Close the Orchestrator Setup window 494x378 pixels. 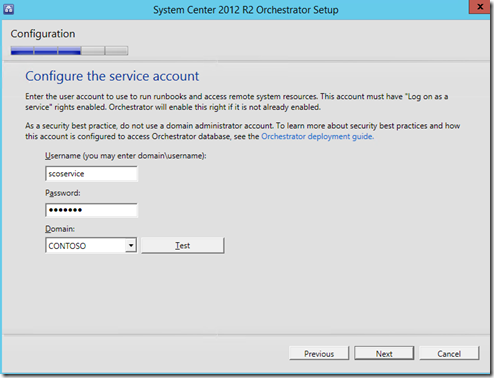(x=480, y=7)
